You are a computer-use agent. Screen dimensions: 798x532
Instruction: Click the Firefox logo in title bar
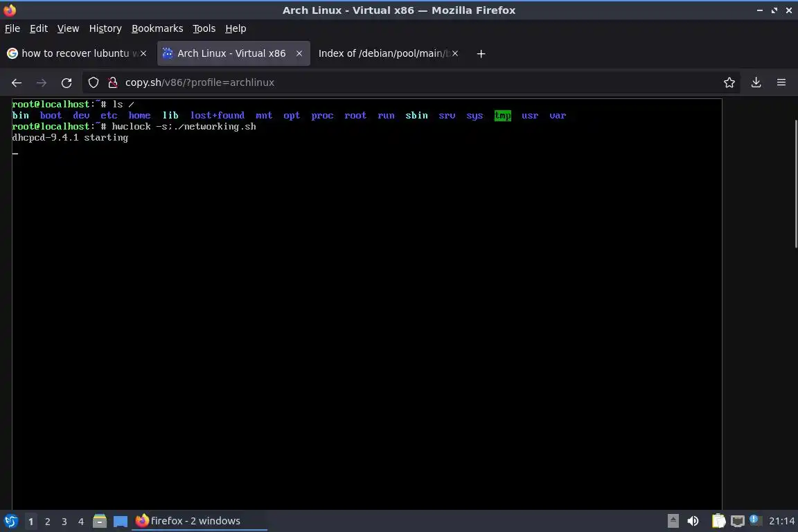click(x=10, y=10)
